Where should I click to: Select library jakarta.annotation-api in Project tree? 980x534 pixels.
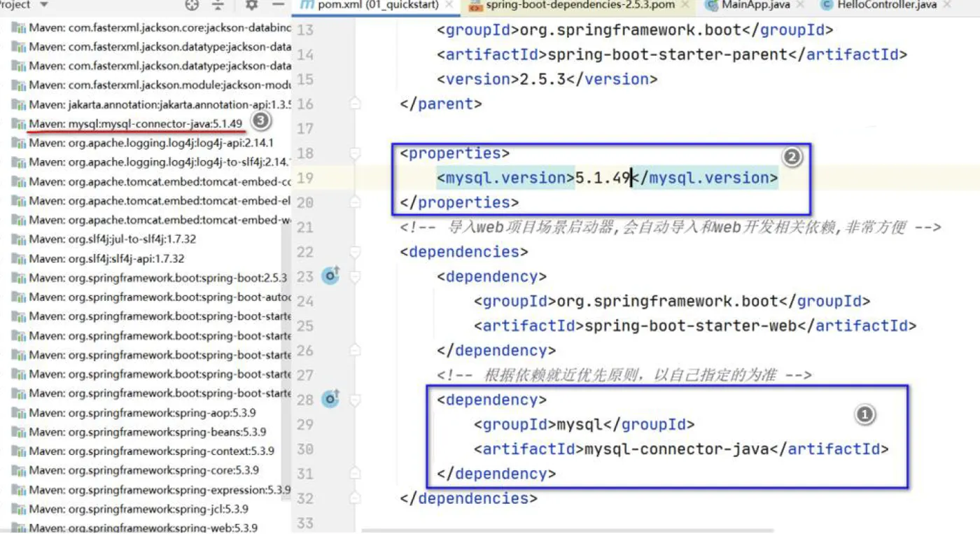pos(160,104)
